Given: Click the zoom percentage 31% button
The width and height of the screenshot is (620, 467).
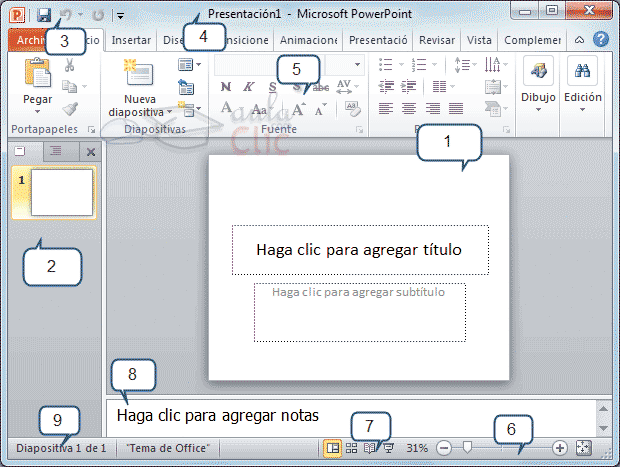Looking at the screenshot, I should [x=417, y=448].
